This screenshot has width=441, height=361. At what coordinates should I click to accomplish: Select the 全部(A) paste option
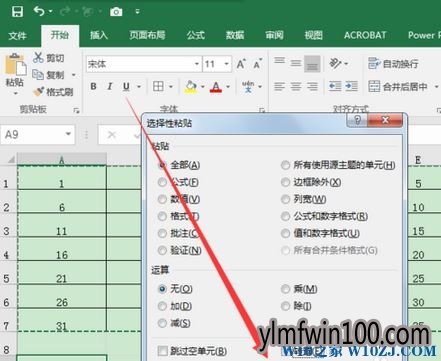[179, 165]
